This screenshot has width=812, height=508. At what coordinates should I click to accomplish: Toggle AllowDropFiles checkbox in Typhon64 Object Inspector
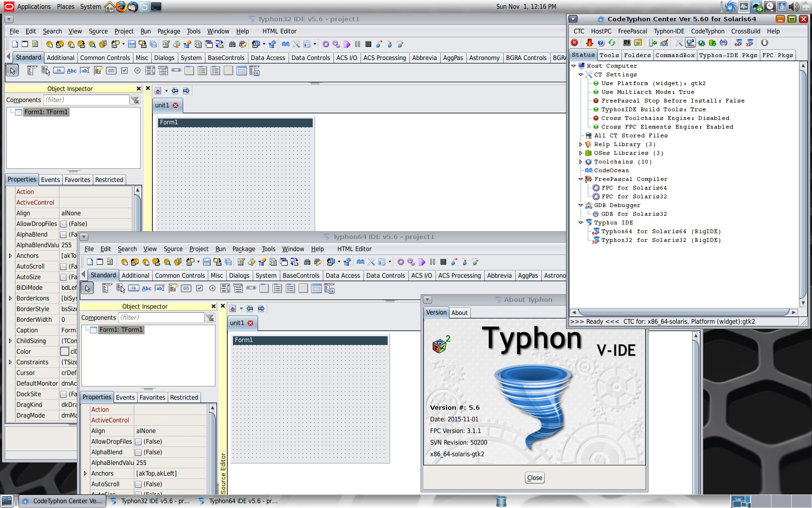[138, 442]
